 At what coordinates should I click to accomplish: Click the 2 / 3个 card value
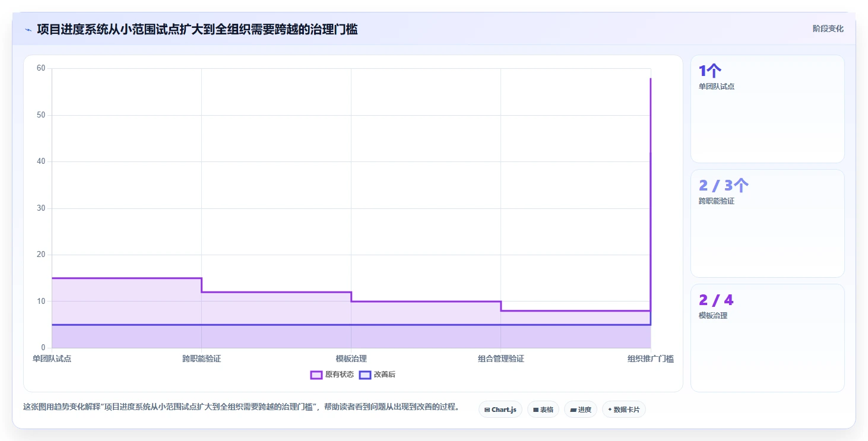pyautogui.click(x=724, y=186)
